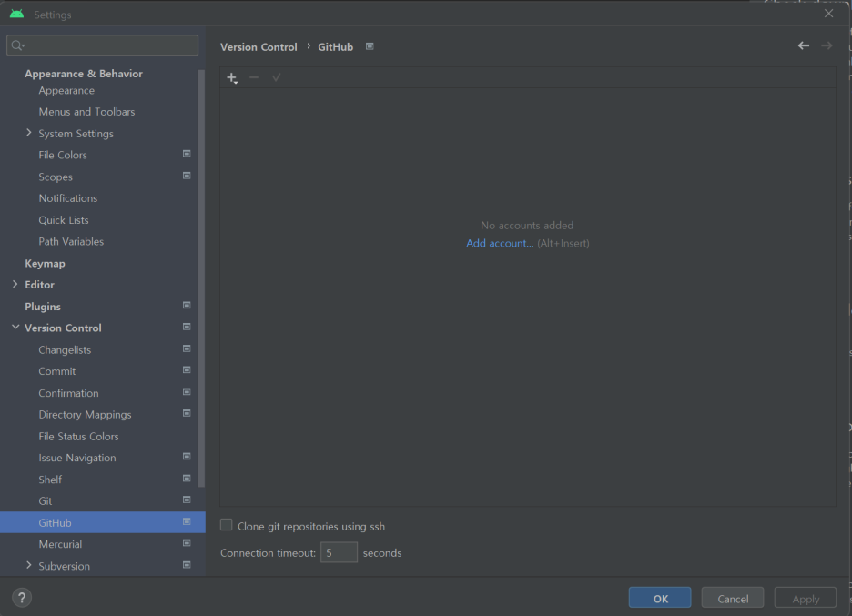852x616 pixels.
Task: Click the project icon beside Issue Navigation
Action: pos(187,457)
